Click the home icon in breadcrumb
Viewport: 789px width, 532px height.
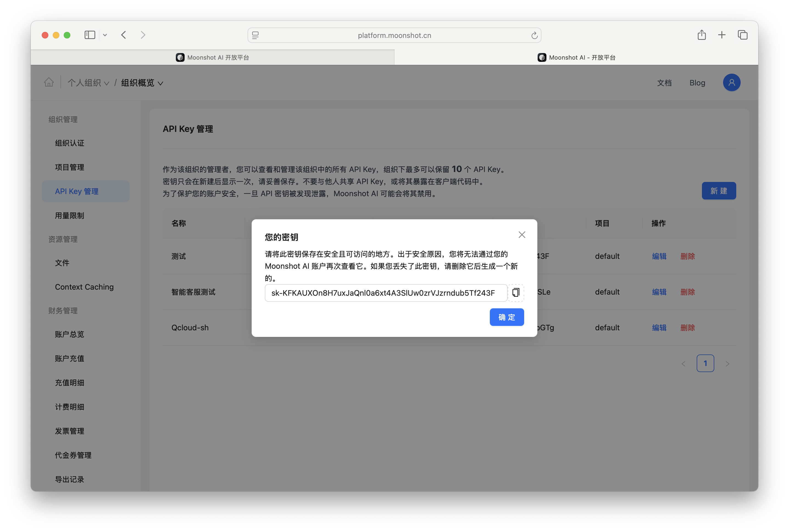[49, 82]
